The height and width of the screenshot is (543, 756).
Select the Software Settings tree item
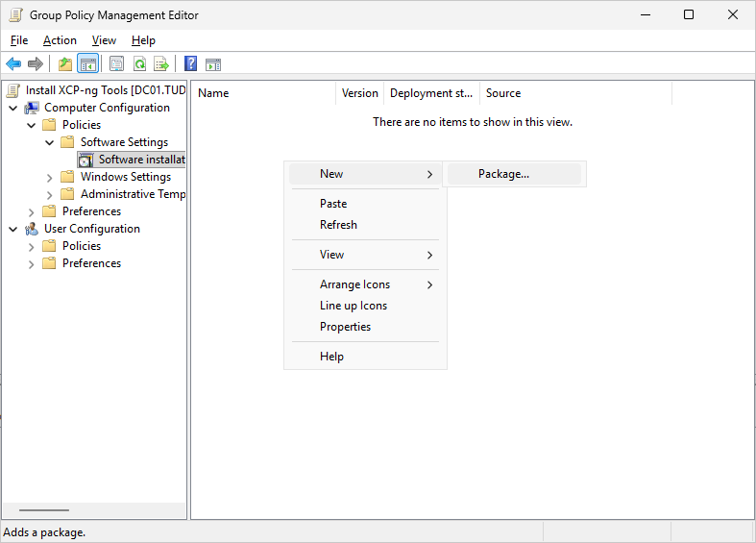(124, 142)
